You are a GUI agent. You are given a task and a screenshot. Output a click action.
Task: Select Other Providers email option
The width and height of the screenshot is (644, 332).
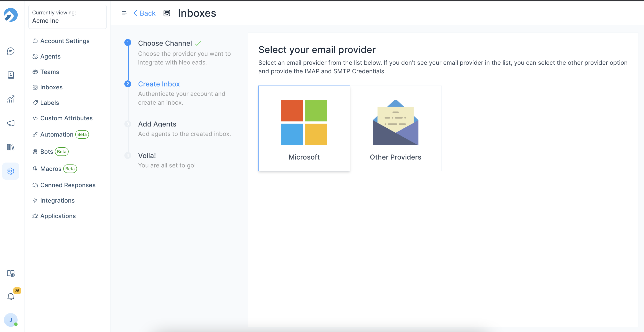[x=395, y=128]
